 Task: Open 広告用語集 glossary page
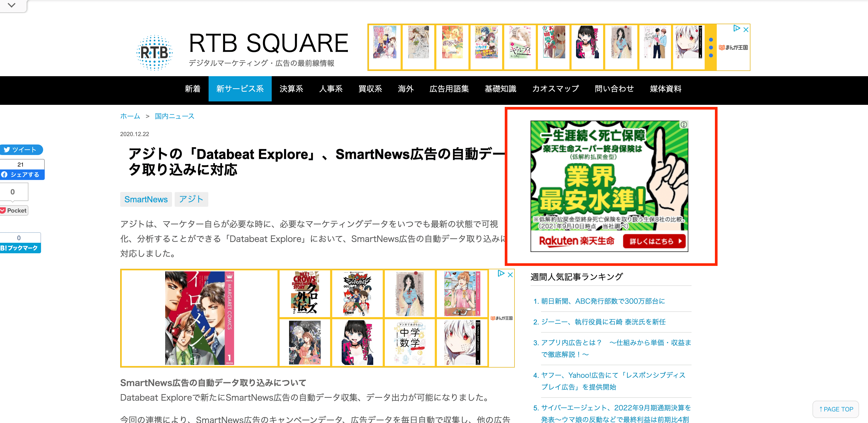[449, 89]
